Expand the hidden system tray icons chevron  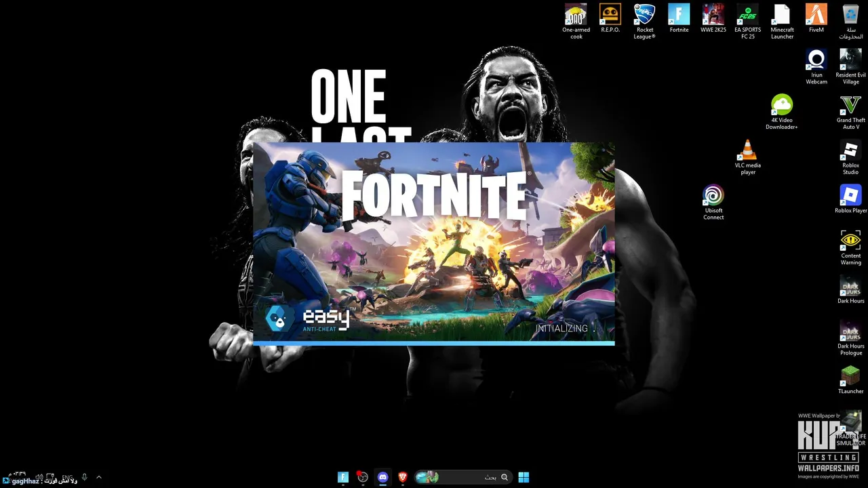pos(98,477)
